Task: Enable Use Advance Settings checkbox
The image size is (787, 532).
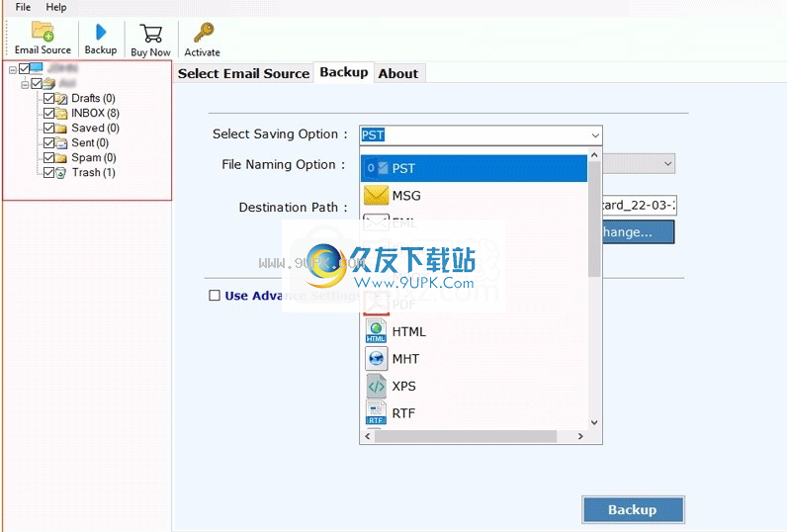Action: coord(215,295)
